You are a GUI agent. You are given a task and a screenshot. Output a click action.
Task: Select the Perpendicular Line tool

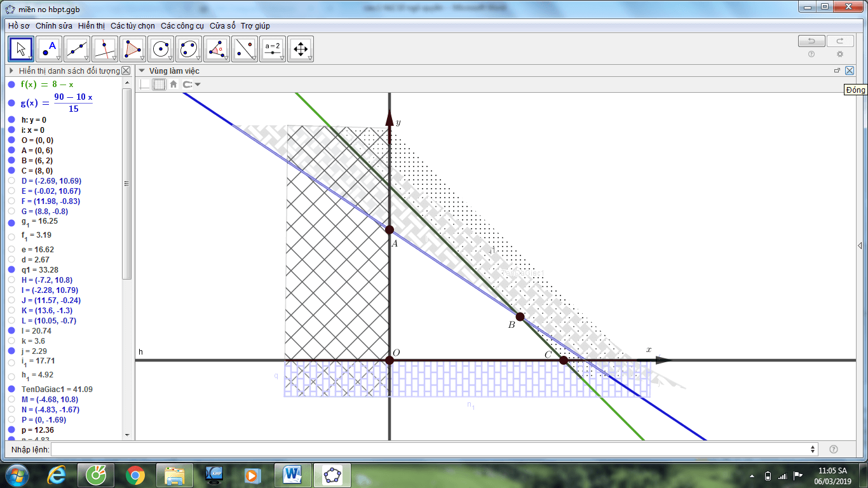(x=105, y=49)
